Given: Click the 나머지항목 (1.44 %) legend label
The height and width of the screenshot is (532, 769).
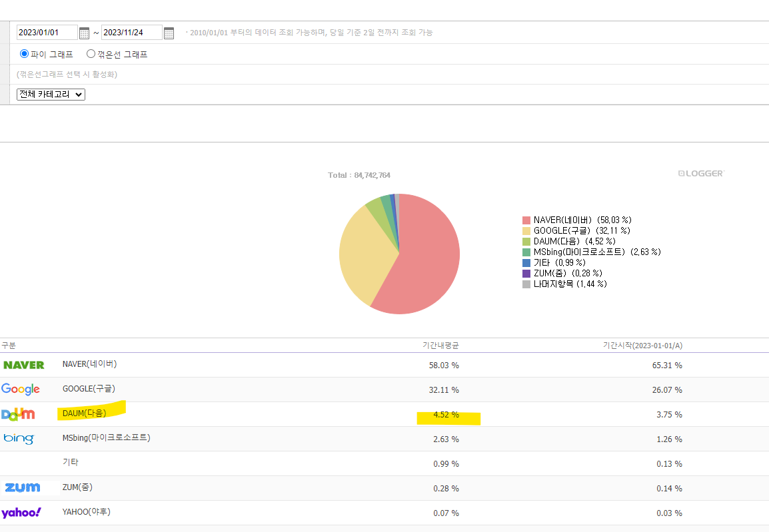Looking at the screenshot, I should [x=570, y=284].
